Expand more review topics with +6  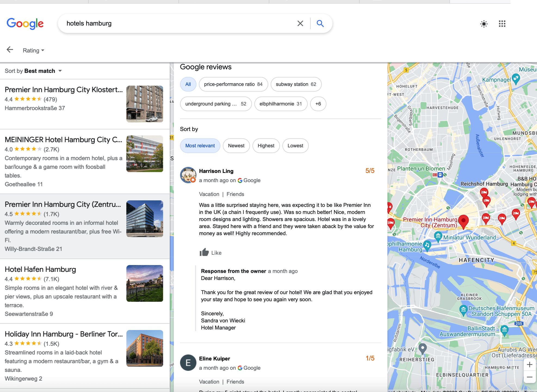(x=318, y=104)
